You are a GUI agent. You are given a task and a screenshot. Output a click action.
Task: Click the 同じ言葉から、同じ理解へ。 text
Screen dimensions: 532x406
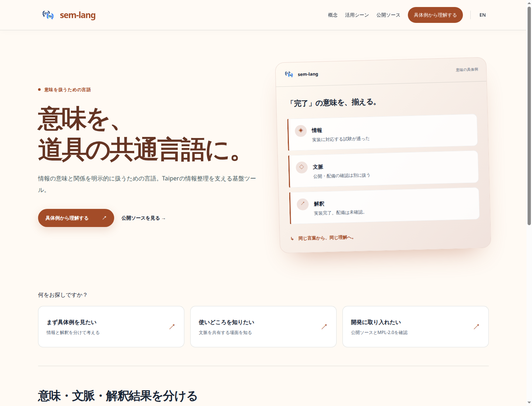[326, 238]
